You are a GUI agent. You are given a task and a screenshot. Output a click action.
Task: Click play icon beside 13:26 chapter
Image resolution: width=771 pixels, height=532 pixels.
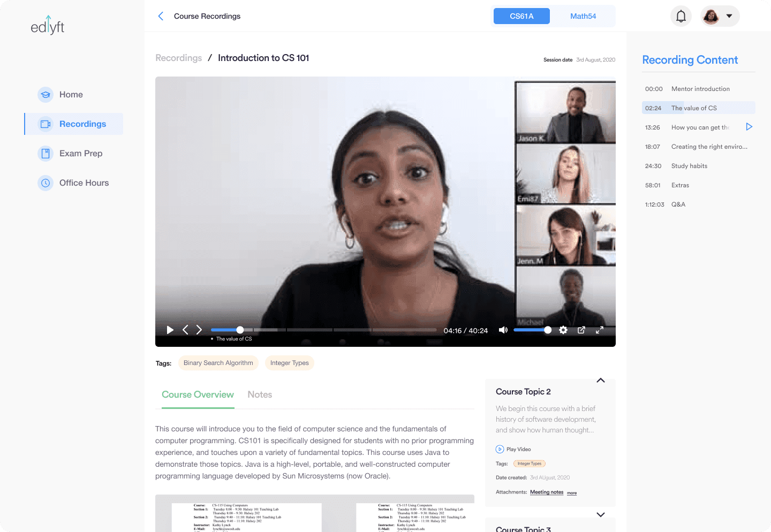click(x=749, y=127)
